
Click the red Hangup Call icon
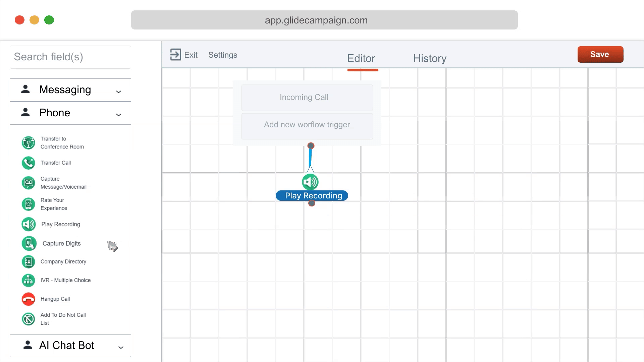pos(29,299)
